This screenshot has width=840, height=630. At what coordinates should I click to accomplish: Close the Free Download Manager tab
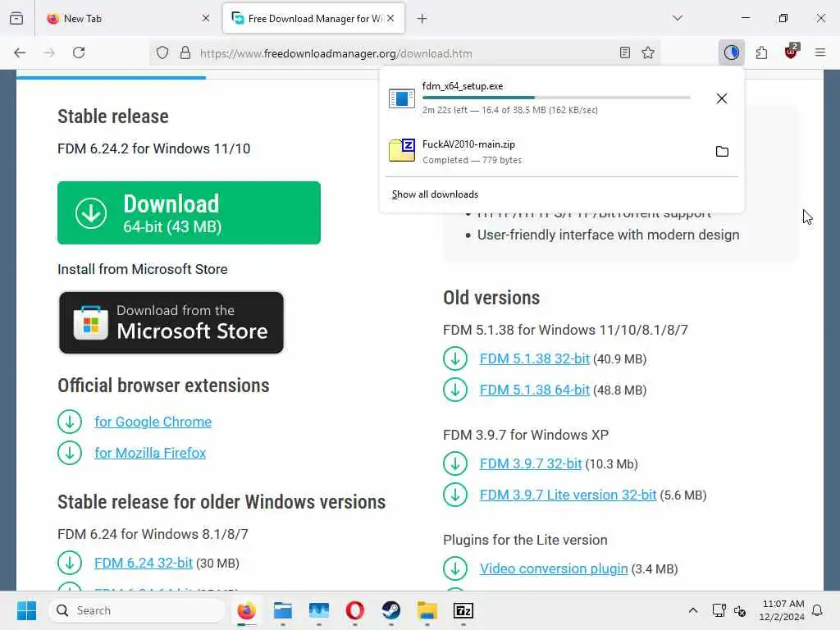pyautogui.click(x=391, y=19)
